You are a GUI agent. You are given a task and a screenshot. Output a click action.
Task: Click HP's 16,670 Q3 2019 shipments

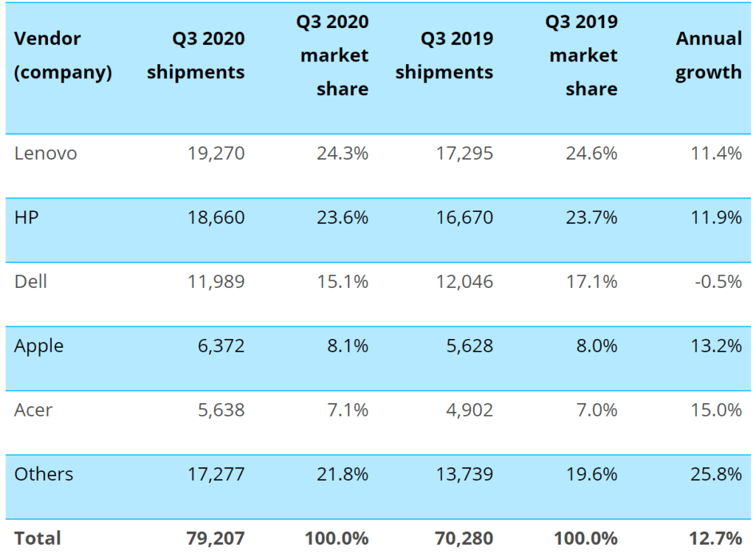click(464, 218)
